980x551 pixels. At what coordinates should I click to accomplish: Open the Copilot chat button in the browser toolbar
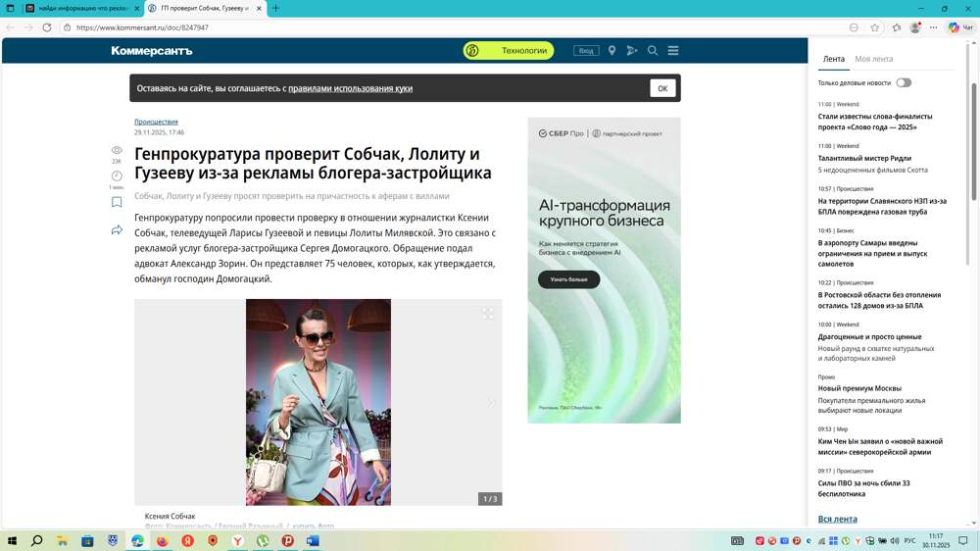[960, 27]
